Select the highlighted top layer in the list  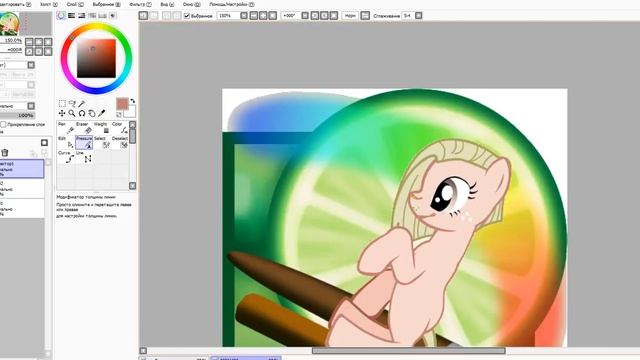tap(22, 169)
